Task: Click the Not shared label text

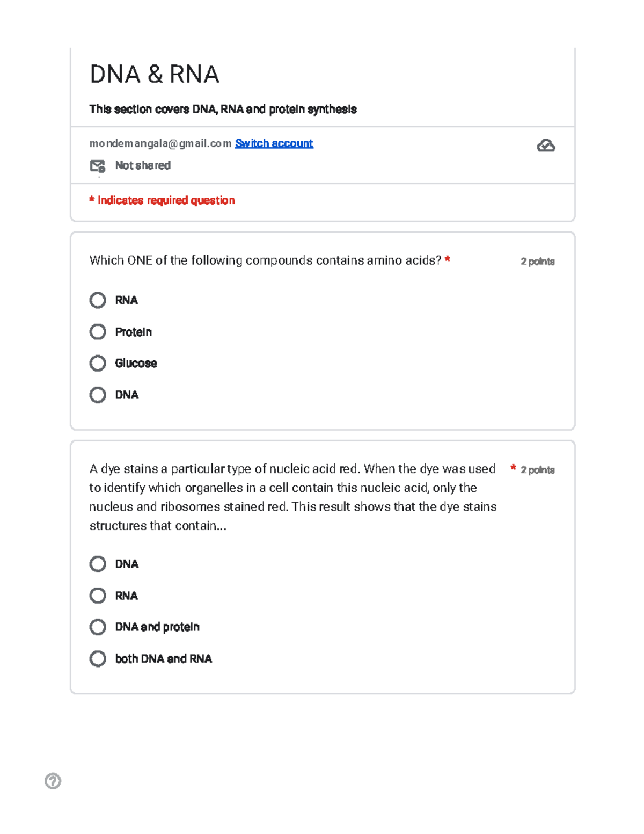Action: click(x=143, y=165)
